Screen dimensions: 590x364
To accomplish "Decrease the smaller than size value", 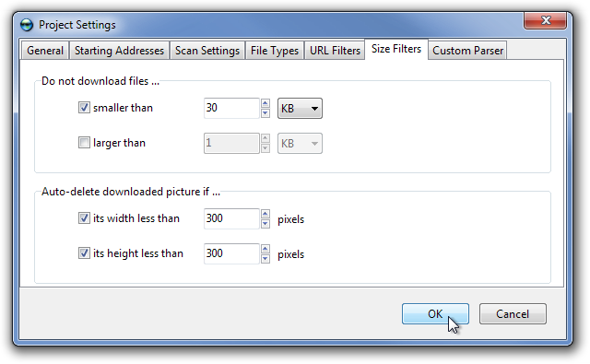I will point(265,112).
